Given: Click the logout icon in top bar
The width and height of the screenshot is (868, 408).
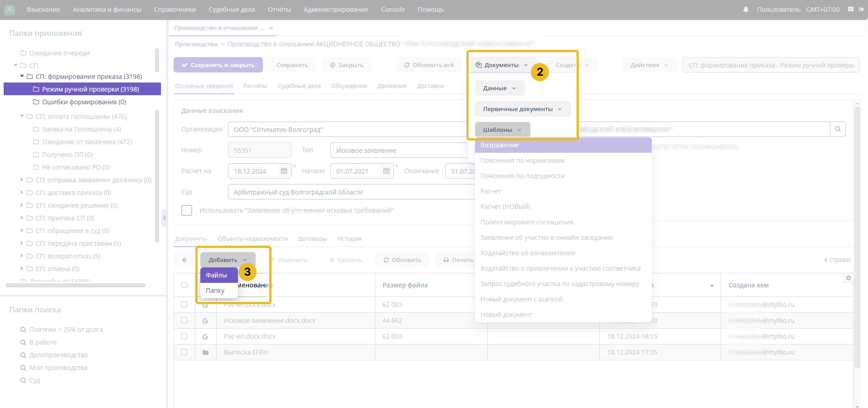Looking at the screenshot, I should (x=861, y=10).
